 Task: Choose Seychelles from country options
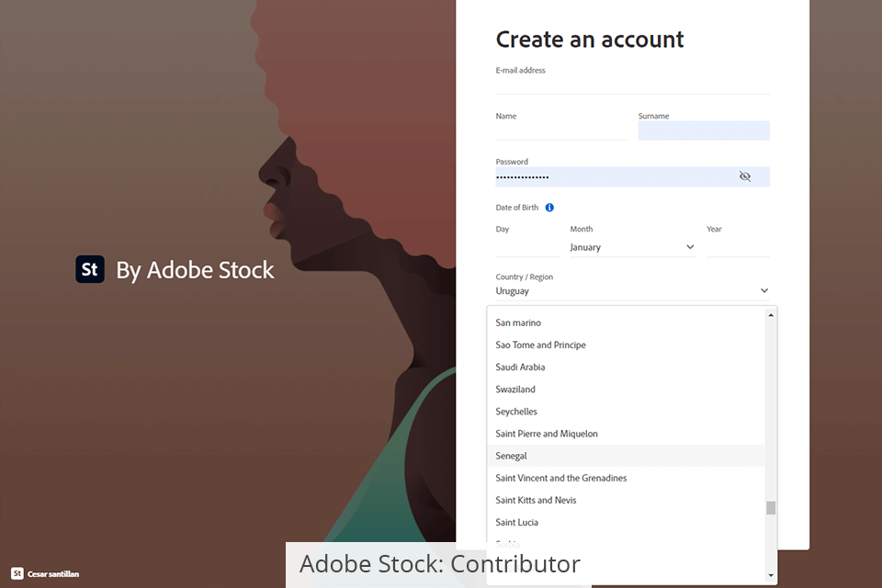click(x=516, y=412)
